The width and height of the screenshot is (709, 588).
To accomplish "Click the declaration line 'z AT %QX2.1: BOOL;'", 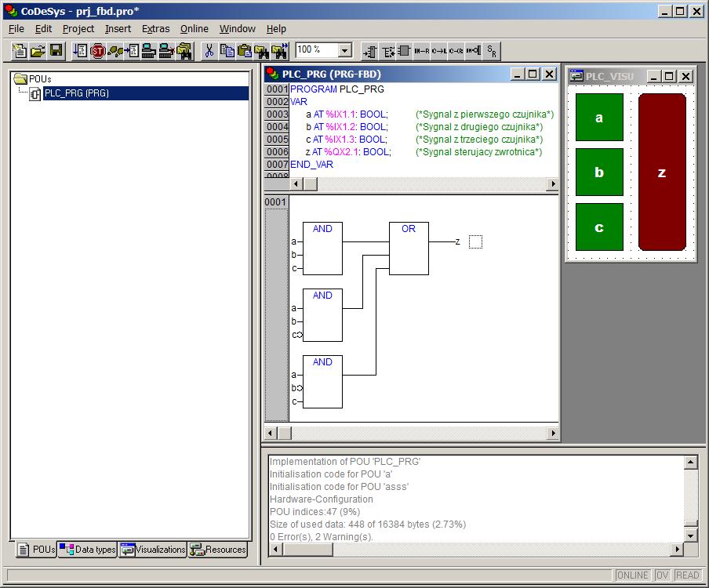I will click(x=348, y=152).
